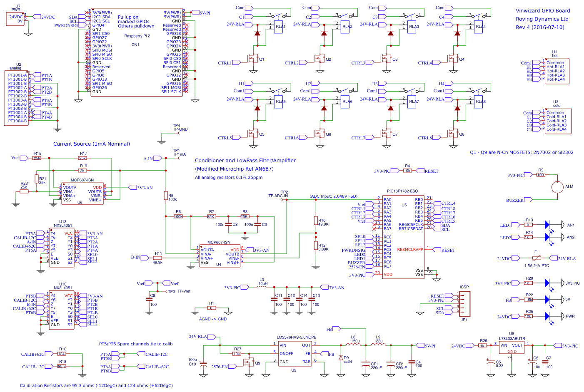This screenshot has width=584, height=392.
Task: Select the U8 L78L33ABUTR regulator block
Action: (512, 348)
